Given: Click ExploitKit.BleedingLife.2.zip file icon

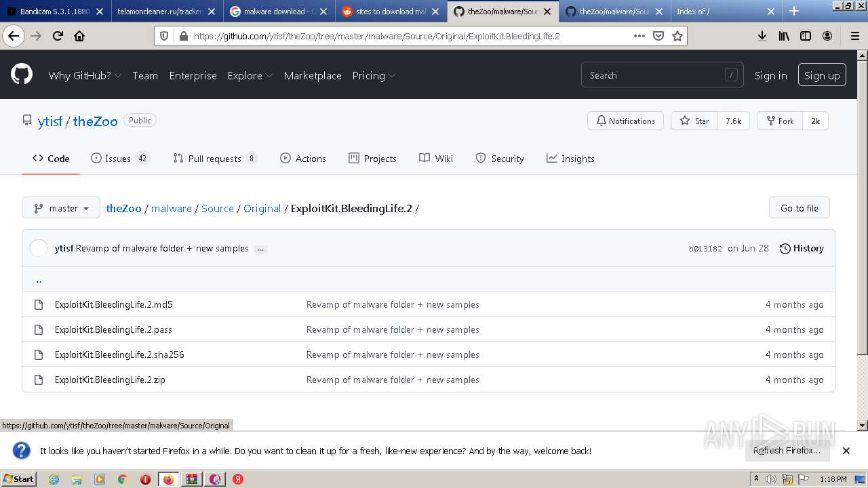Looking at the screenshot, I should [39, 380].
